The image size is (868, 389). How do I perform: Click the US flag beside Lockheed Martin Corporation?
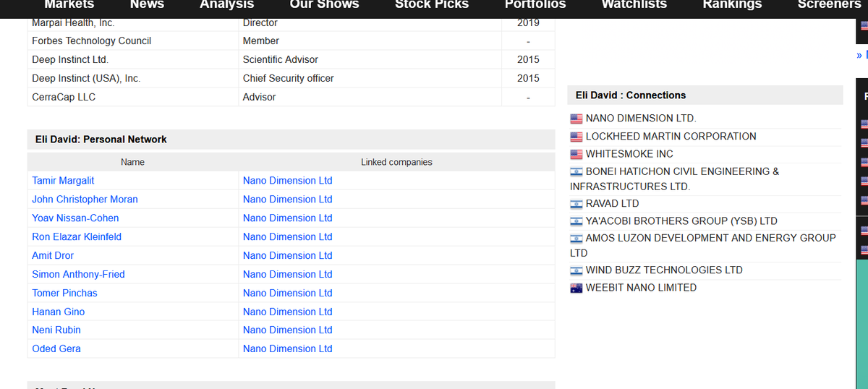point(576,137)
